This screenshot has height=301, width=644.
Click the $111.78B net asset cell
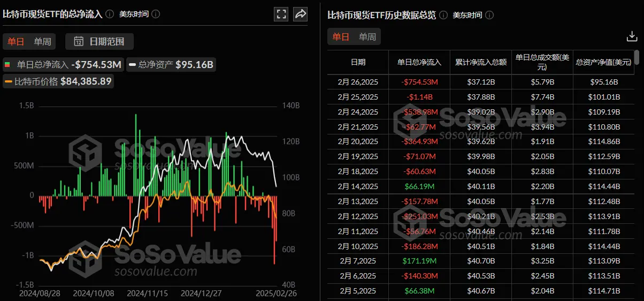click(603, 231)
